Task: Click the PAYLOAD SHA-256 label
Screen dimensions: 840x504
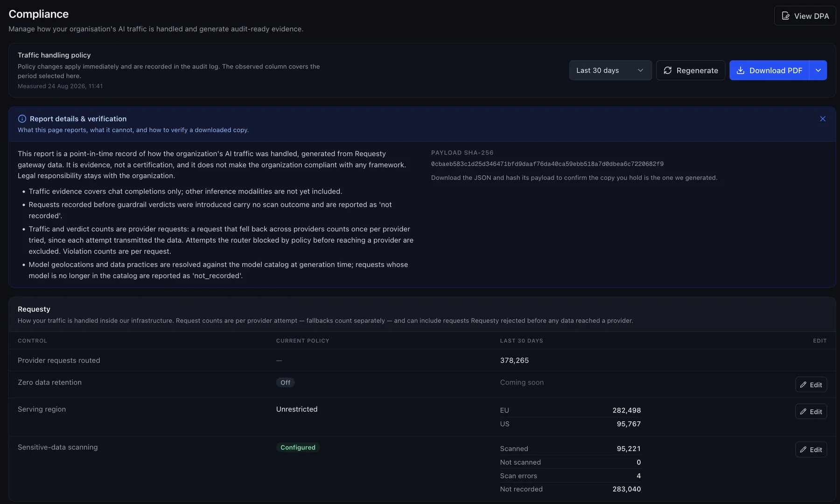Action: [x=462, y=153]
